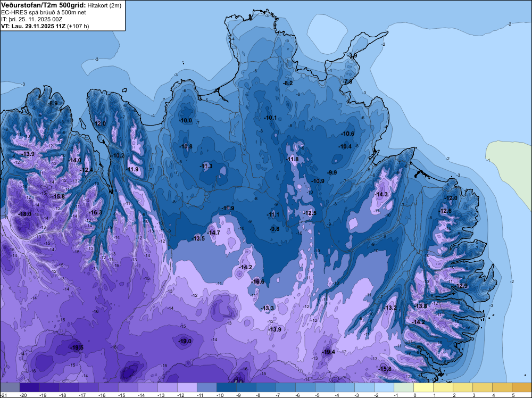Click the -19.0 temperature label

(x=185, y=342)
